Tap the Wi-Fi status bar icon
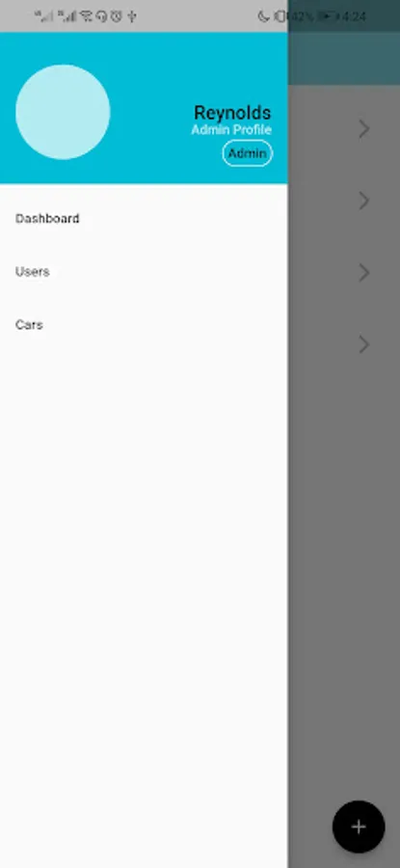Image resolution: width=400 pixels, height=868 pixels. click(86, 16)
